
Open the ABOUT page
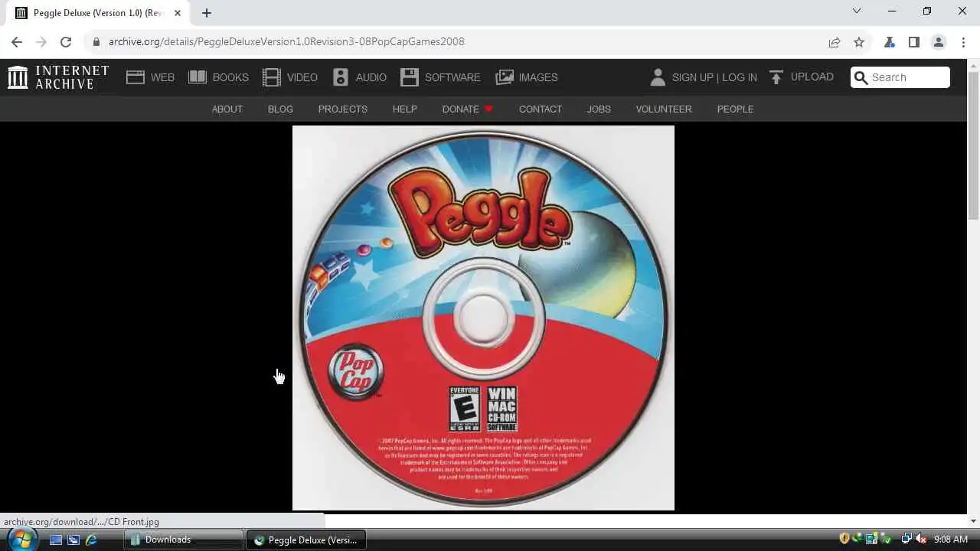(x=227, y=109)
